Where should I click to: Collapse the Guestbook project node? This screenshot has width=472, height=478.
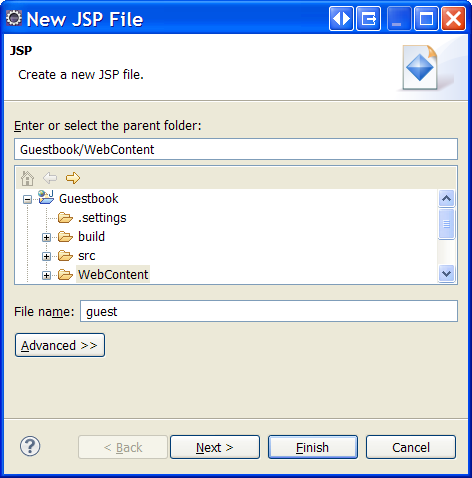[27, 200]
